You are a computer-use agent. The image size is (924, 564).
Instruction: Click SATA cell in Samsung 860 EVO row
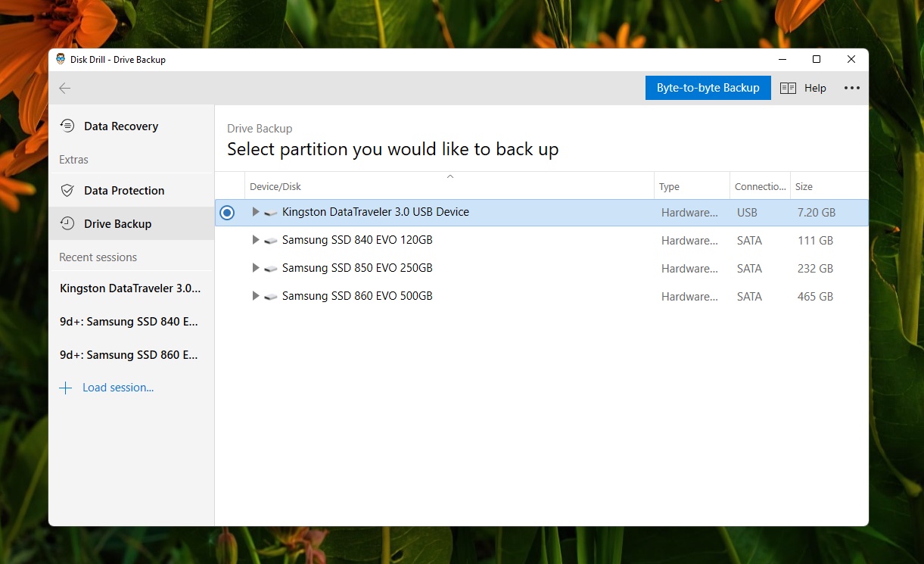coord(749,297)
